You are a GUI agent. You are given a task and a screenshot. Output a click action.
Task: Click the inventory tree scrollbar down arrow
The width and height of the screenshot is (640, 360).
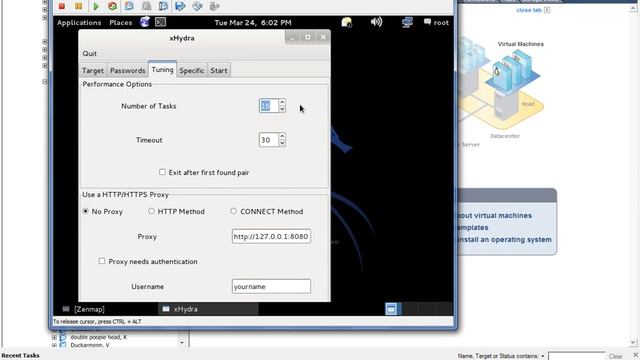[x=182, y=342]
